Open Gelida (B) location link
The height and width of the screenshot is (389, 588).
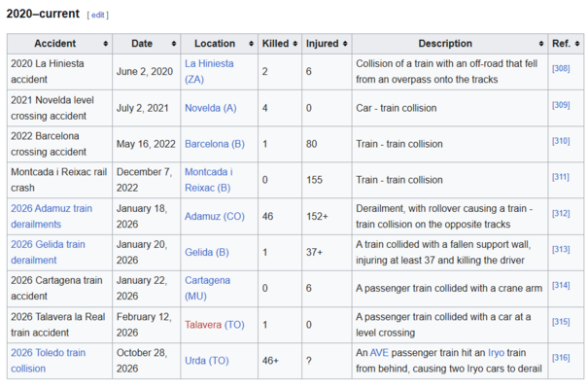207,253
